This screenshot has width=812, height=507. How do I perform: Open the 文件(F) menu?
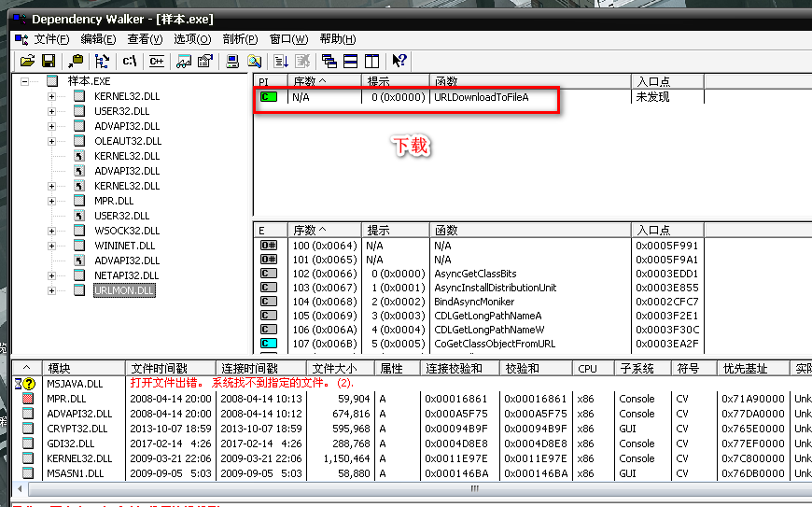coord(51,39)
